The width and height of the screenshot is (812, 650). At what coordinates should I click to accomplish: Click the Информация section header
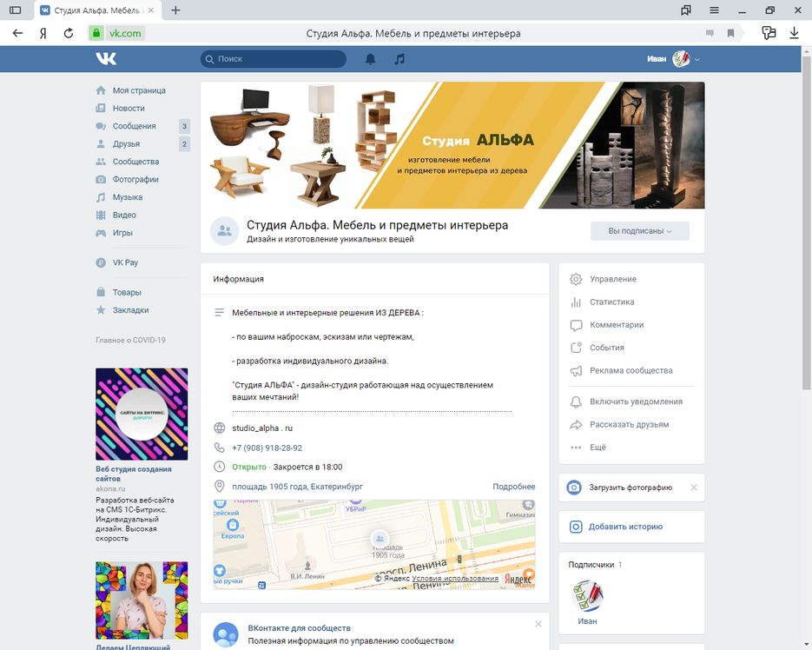[x=238, y=279]
